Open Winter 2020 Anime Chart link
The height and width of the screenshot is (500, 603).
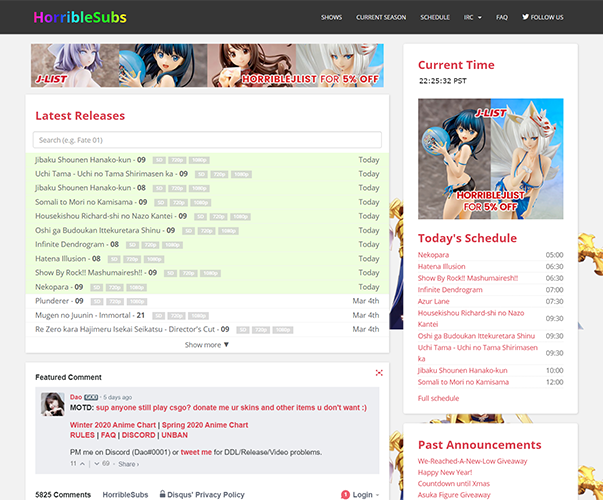[113, 425]
